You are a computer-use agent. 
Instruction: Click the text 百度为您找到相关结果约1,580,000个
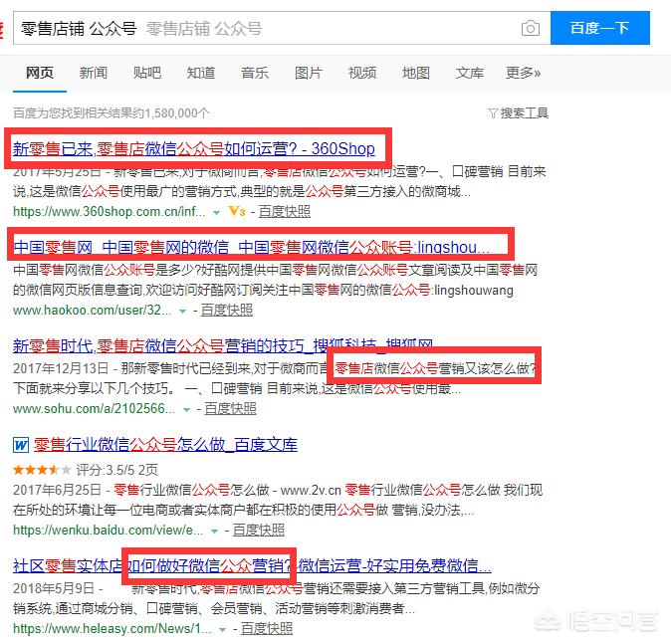click(112, 112)
